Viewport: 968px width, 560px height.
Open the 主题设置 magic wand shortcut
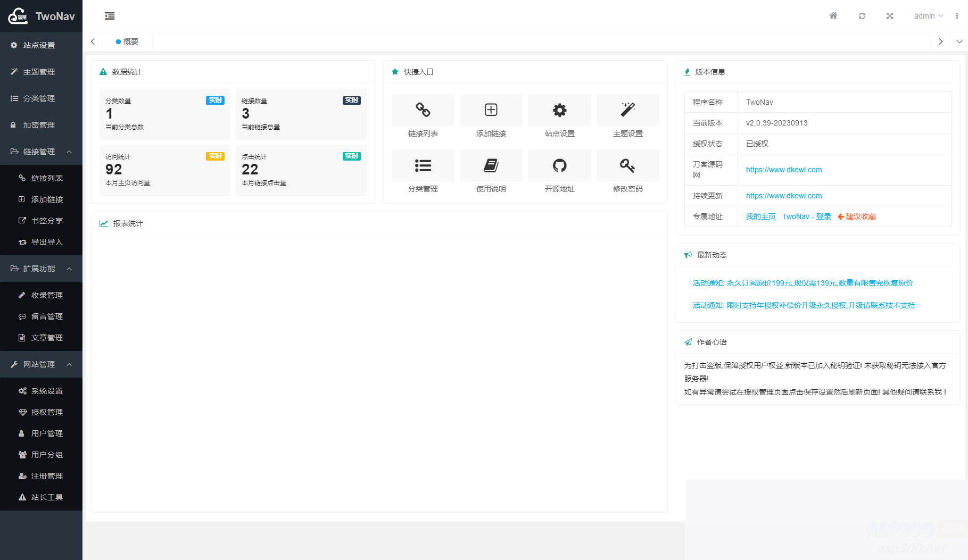(x=628, y=110)
